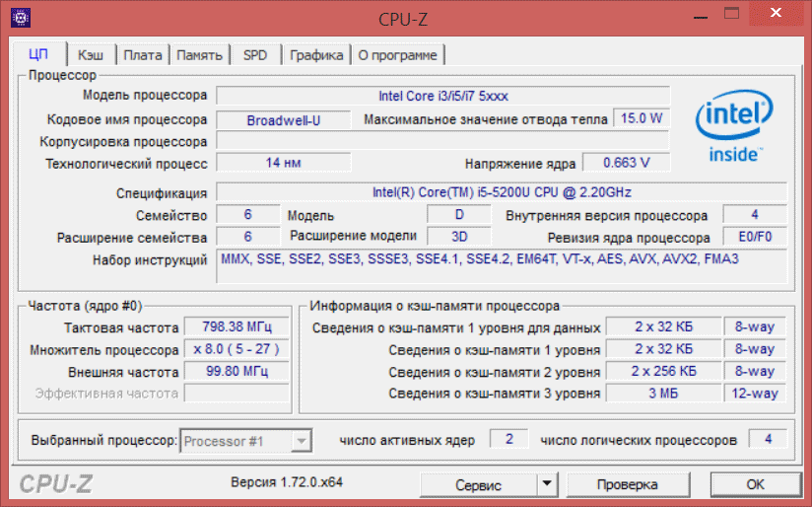The image size is (812, 507).
Task: Click the Выбранный процессор label
Action: point(104,441)
